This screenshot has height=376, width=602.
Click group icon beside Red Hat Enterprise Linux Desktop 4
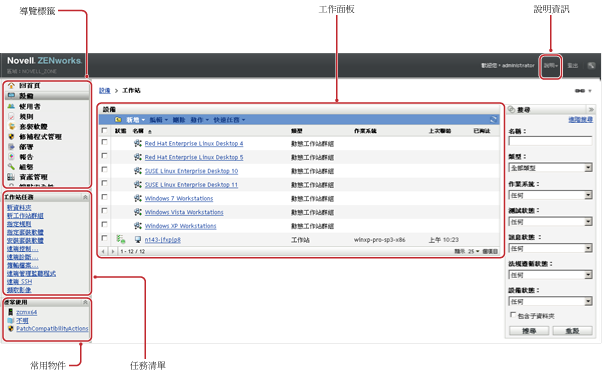coord(138,143)
